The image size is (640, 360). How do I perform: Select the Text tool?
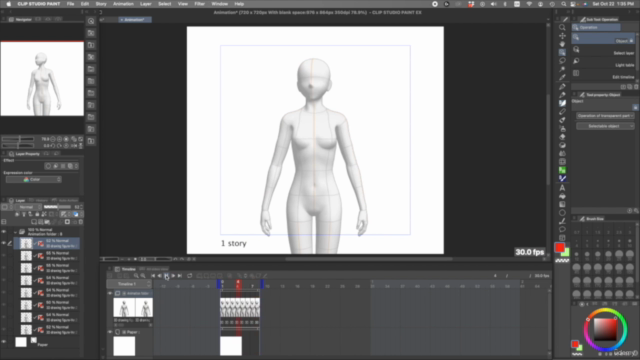tap(562, 188)
